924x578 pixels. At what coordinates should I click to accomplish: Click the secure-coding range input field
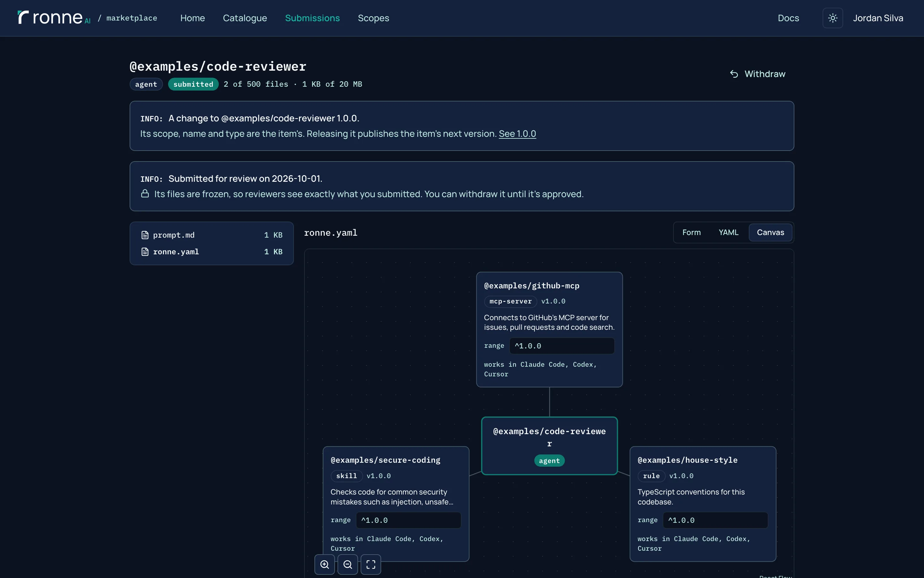click(408, 520)
